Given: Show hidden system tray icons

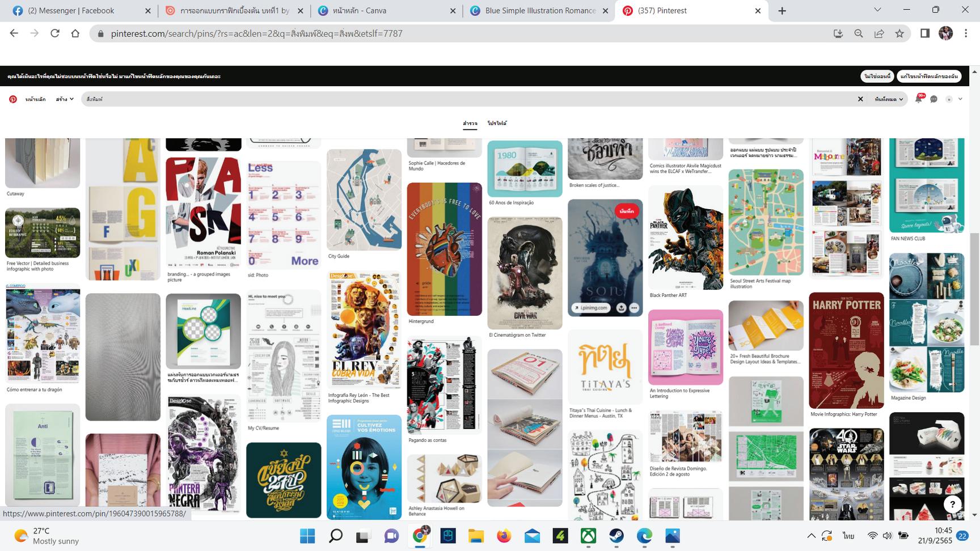Looking at the screenshot, I should (811, 536).
